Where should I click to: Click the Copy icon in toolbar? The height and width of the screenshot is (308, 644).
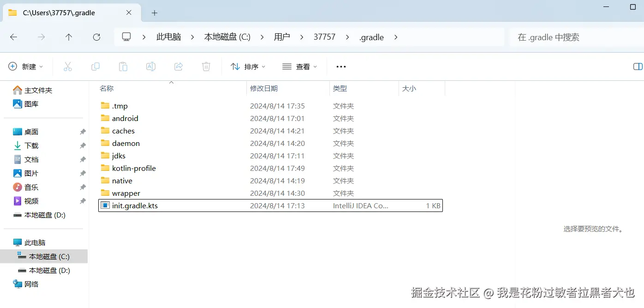tap(95, 66)
